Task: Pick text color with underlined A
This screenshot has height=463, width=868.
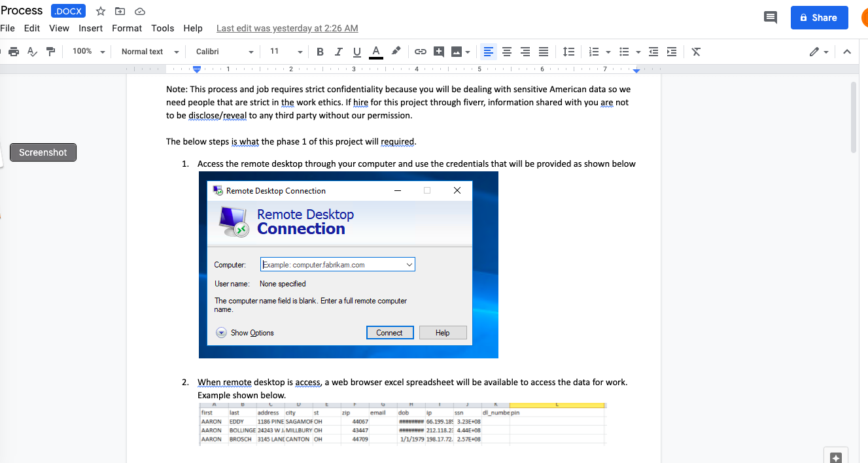Action: [375, 52]
